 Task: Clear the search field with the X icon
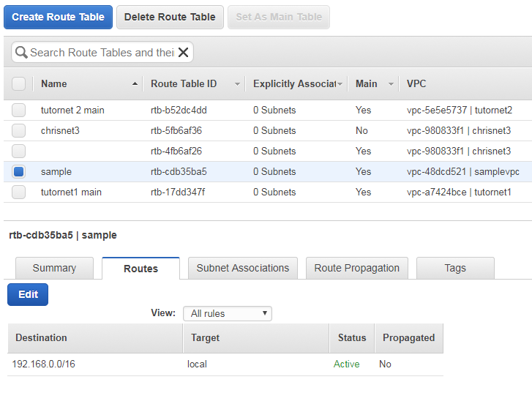183,52
